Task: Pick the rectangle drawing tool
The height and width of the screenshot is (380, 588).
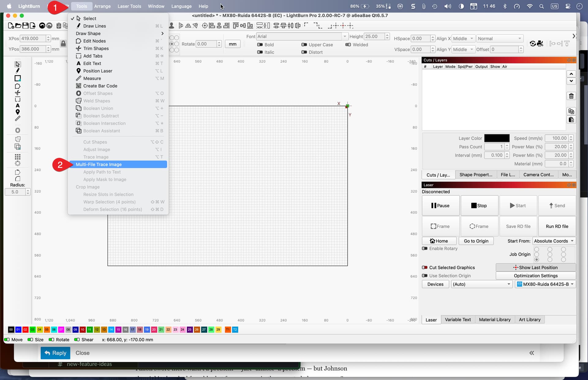Action: [x=17, y=78]
